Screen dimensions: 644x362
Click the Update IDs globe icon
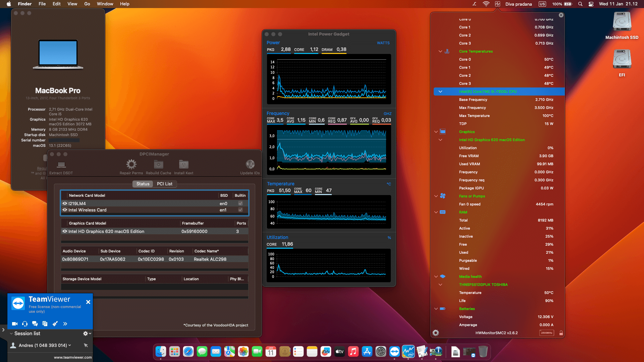coord(250,165)
